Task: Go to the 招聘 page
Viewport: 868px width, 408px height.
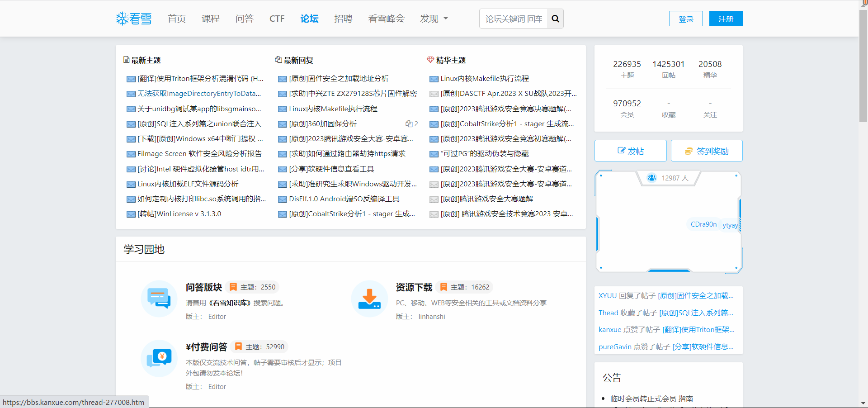Action: pyautogui.click(x=343, y=19)
